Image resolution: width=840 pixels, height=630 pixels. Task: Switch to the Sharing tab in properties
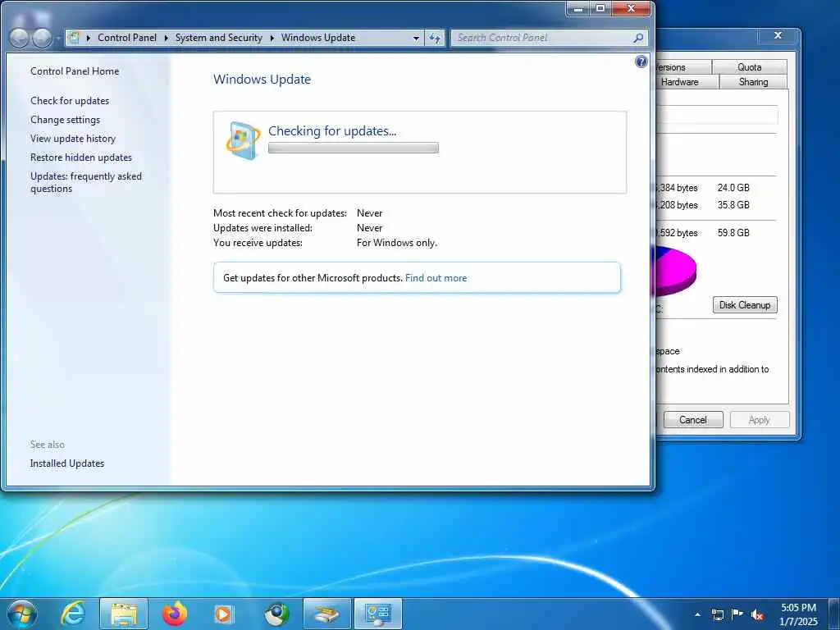753,82
